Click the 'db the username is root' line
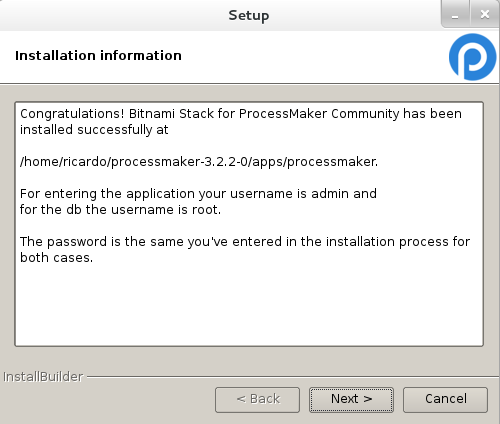 pyautogui.click(x=120, y=210)
